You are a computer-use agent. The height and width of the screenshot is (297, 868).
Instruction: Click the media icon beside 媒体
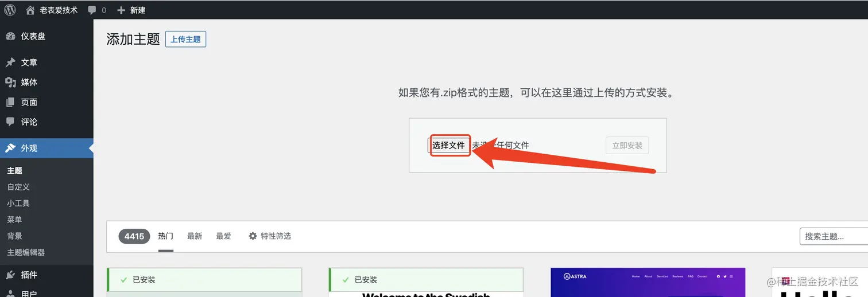[x=10, y=83]
